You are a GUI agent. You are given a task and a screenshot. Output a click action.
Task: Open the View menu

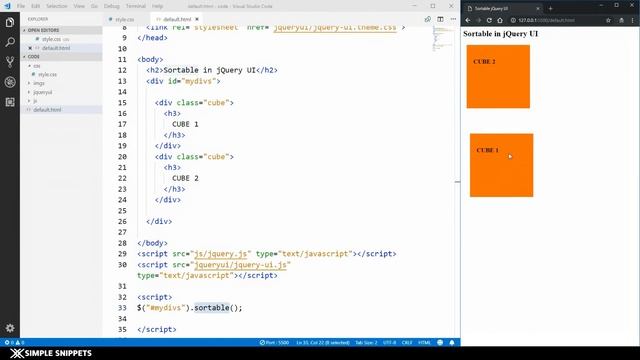tap(79, 6)
